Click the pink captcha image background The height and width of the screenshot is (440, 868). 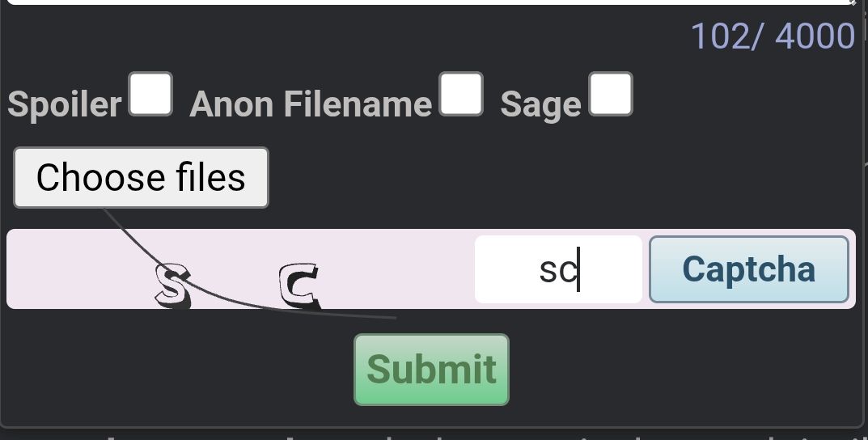(x=238, y=269)
